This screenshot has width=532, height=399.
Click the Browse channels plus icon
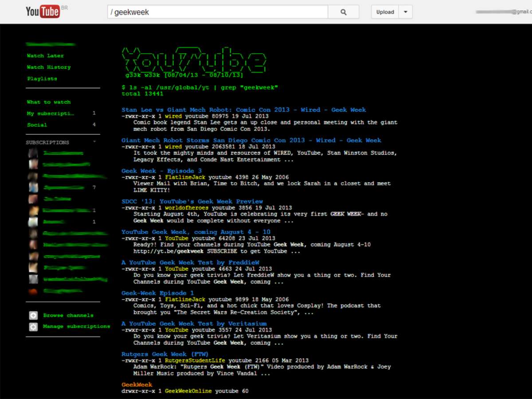(x=33, y=316)
